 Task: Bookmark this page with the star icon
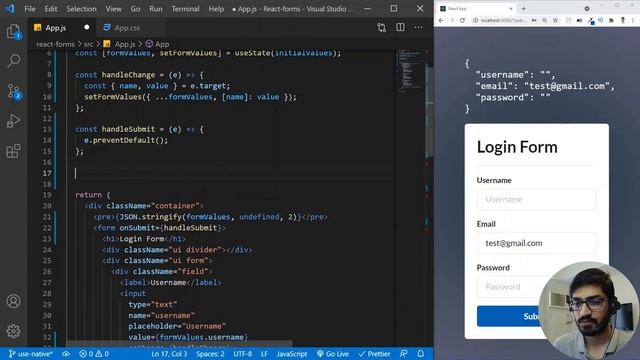(556, 20)
